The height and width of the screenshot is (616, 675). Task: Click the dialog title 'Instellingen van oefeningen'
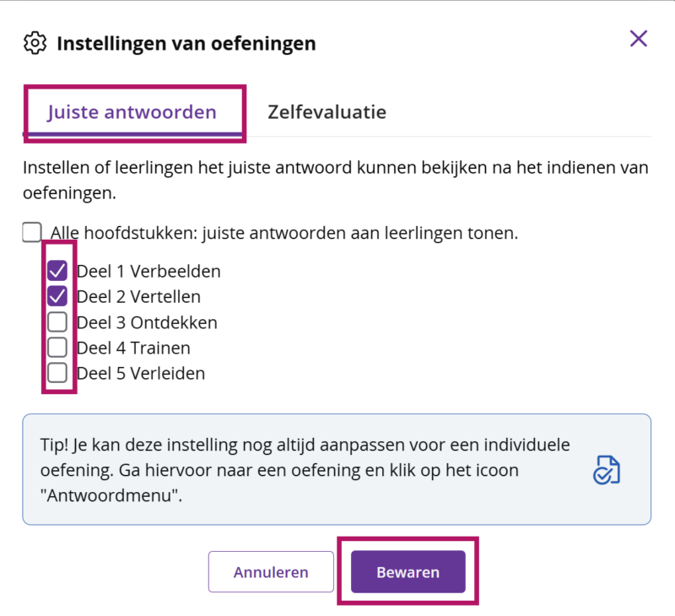187,42
